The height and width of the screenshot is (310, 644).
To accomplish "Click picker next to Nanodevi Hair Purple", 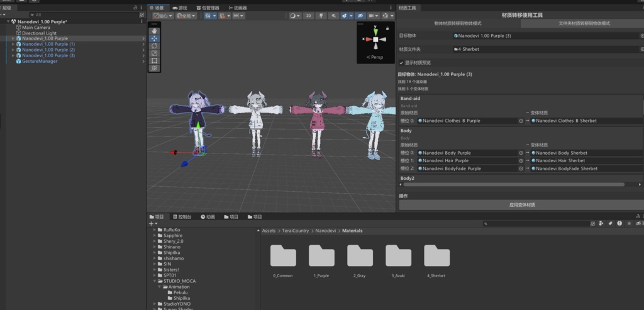I will click(521, 160).
